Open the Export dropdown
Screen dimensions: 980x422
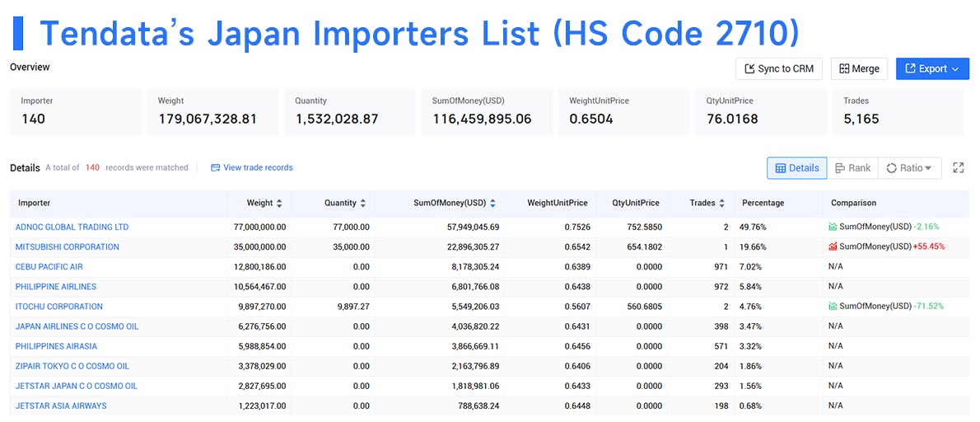click(x=932, y=68)
